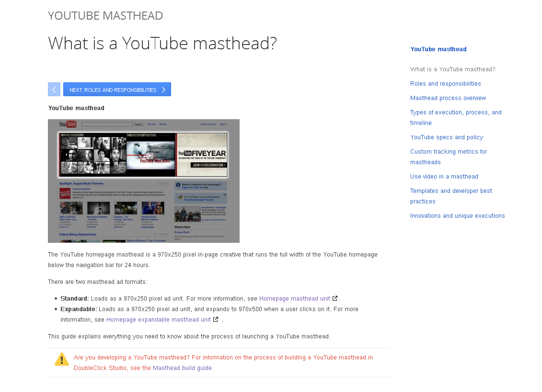Open Use video in a masthead link
This screenshot has width=542, height=392.
[x=444, y=177]
